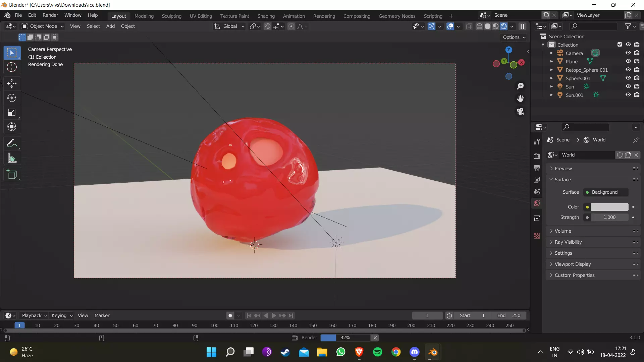This screenshot has width=644, height=362.
Task: Select the Select Box tool
Action: (12, 53)
